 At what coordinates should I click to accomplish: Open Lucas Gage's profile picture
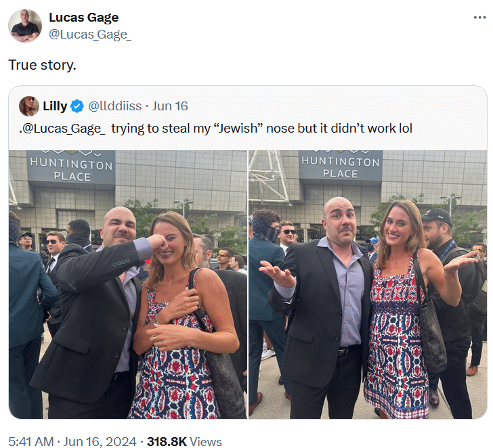25,26
